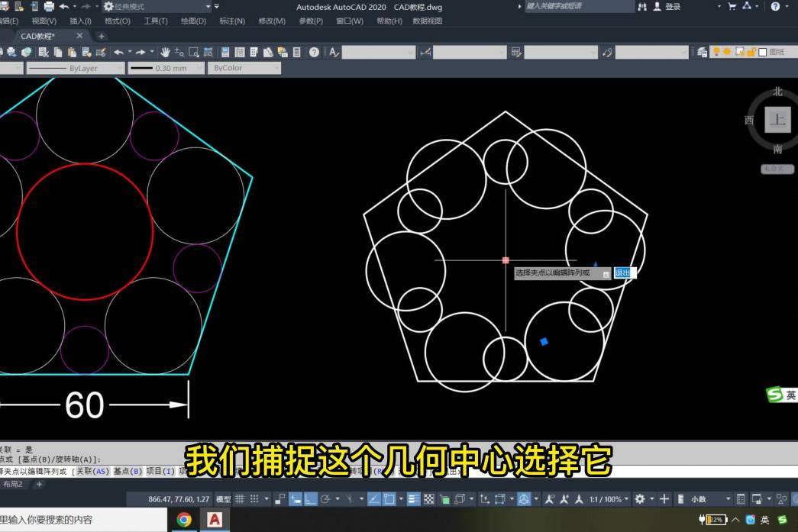This screenshot has width=798, height=532.
Task: Toggle polar tracking in status bar
Action: coord(325,499)
